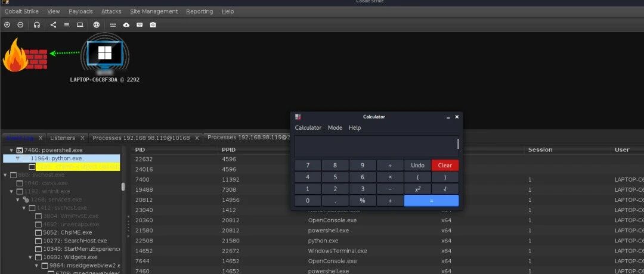Open downloaded files via the cloud download icon
644x274 pixels.
point(126,24)
